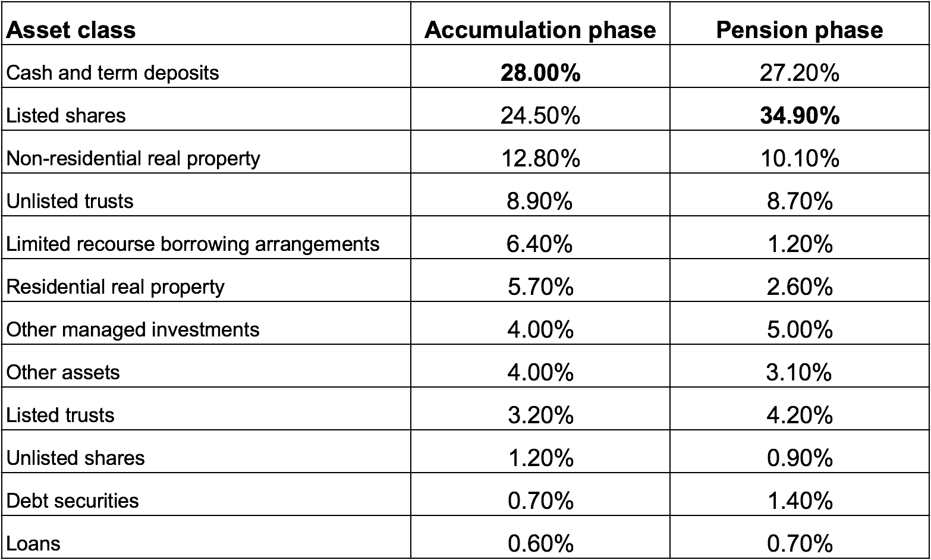Select the 5.00% pension phase cell
The image size is (931, 560).
pyautogui.click(x=799, y=330)
